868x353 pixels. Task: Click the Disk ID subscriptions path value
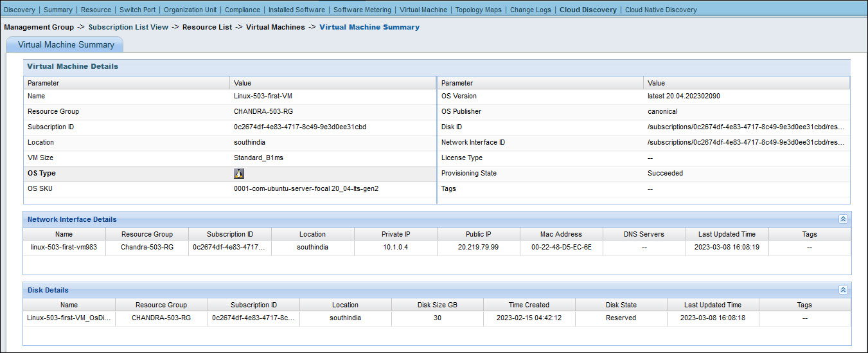[746, 127]
